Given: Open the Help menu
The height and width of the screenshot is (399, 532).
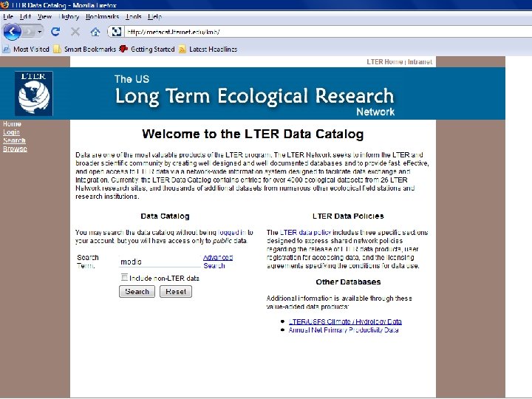Looking at the screenshot, I should pyautogui.click(x=154, y=16).
